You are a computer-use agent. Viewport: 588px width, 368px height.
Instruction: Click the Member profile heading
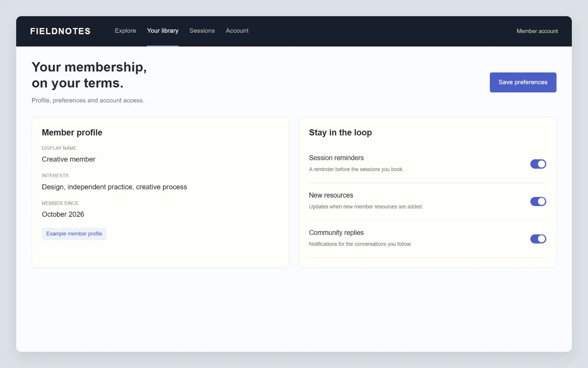click(72, 132)
